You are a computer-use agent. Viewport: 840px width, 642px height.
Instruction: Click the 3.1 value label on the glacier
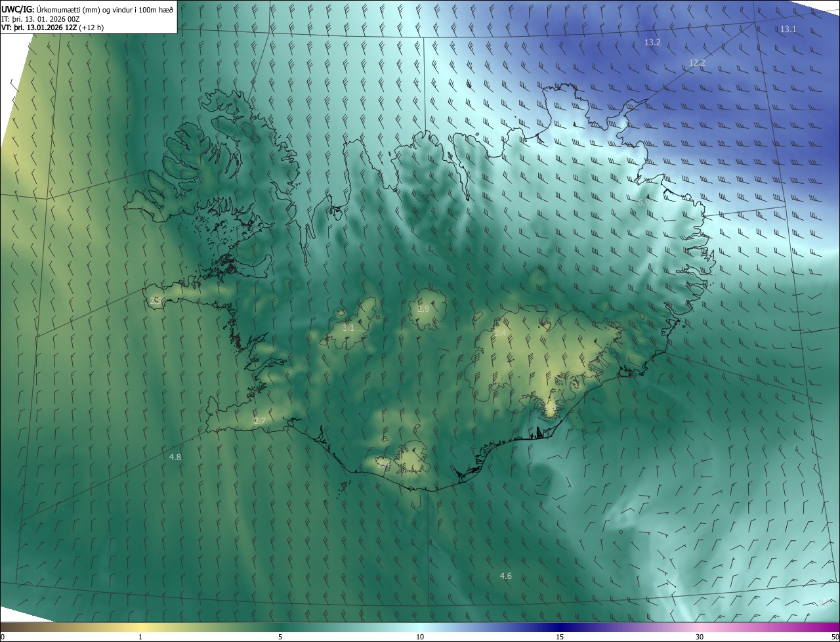point(348,328)
